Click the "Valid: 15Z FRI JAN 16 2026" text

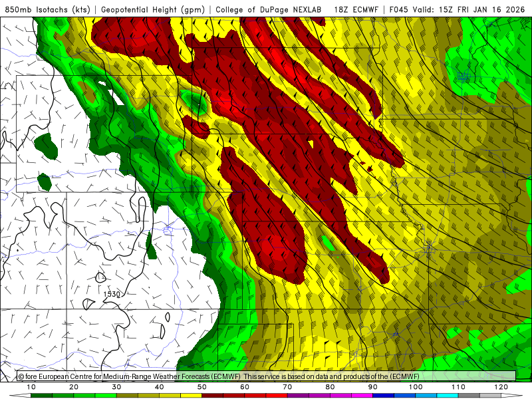tap(469, 10)
